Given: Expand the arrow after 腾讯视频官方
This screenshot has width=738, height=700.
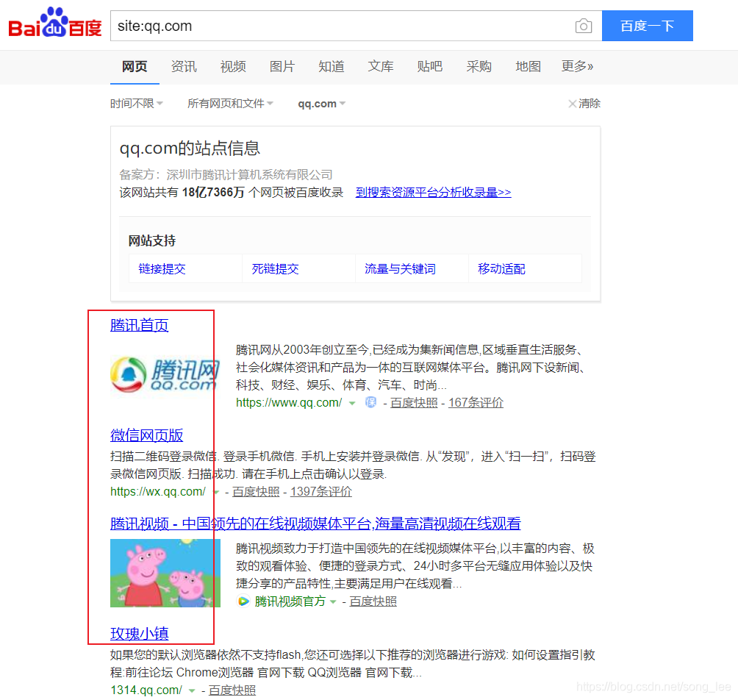Looking at the screenshot, I should 334,601.
